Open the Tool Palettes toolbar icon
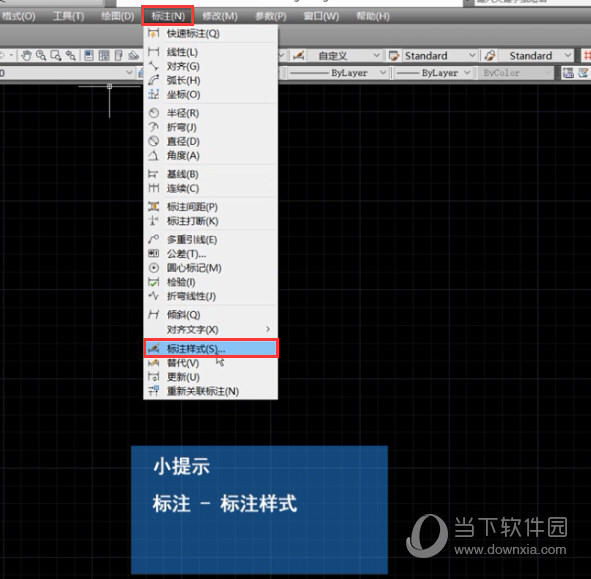The image size is (591, 579). [x=118, y=56]
